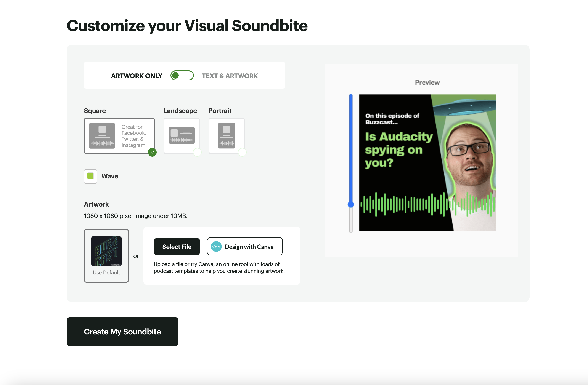The height and width of the screenshot is (385, 588).
Task: Select the Portrait layout icon
Action: click(226, 135)
